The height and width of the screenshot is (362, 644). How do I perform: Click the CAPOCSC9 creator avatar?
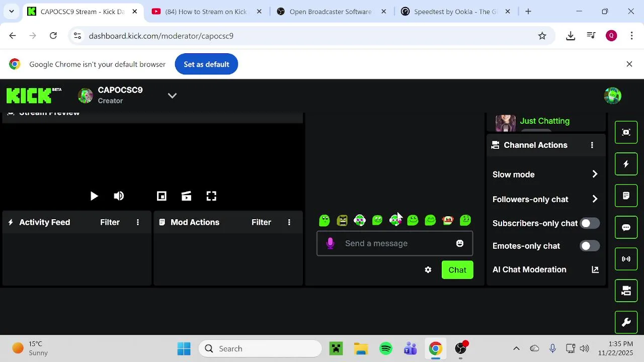pos(86,96)
